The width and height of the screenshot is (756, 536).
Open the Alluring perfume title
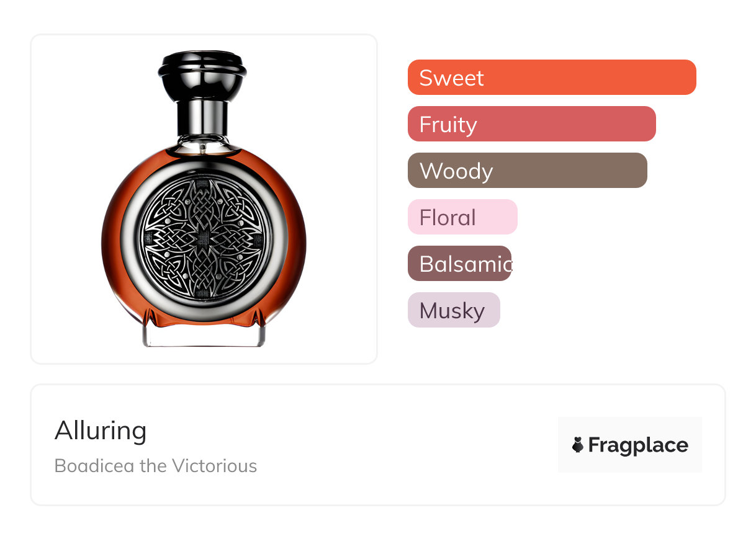[101, 431]
